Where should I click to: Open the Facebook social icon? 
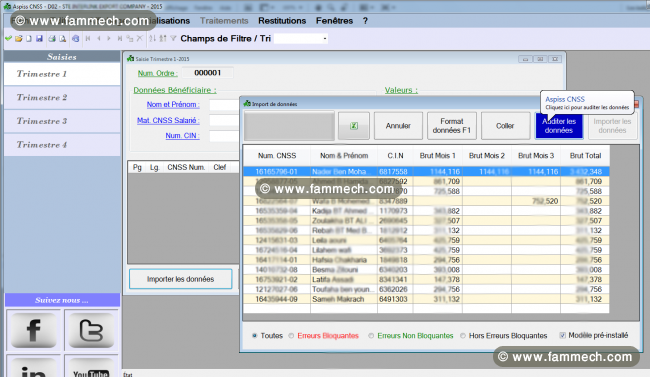(x=34, y=331)
